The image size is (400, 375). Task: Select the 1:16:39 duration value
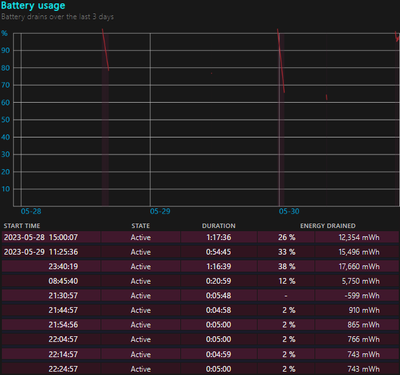coord(219,266)
